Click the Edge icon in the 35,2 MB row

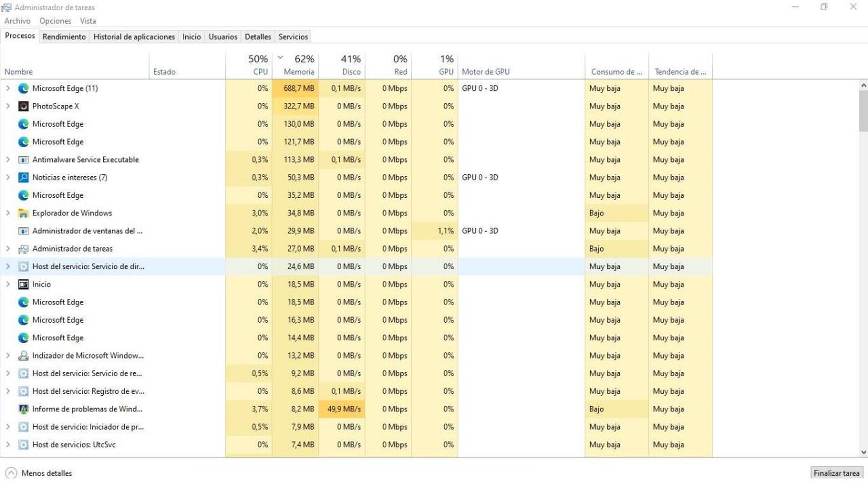tap(23, 195)
